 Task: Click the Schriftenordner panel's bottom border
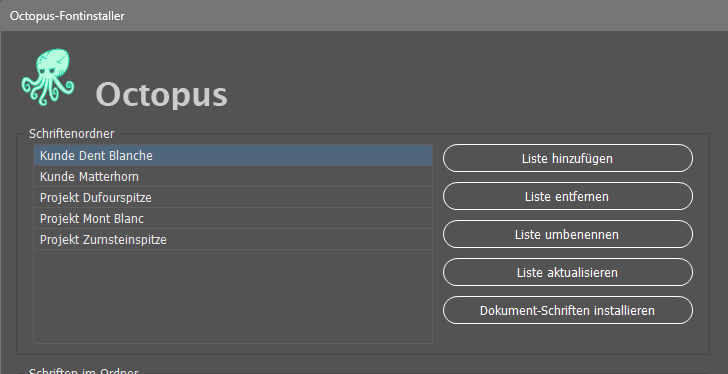pos(363,355)
